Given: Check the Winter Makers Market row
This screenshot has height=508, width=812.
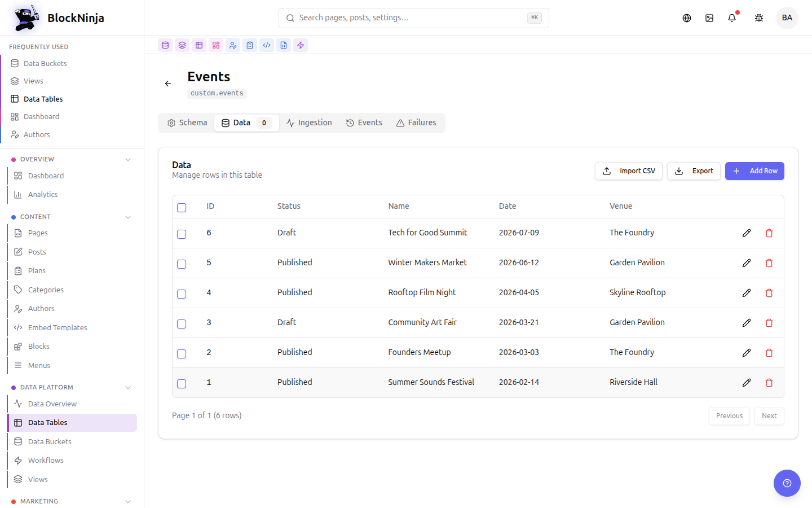Looking at the screenshot, I should [x=182, y=264].
